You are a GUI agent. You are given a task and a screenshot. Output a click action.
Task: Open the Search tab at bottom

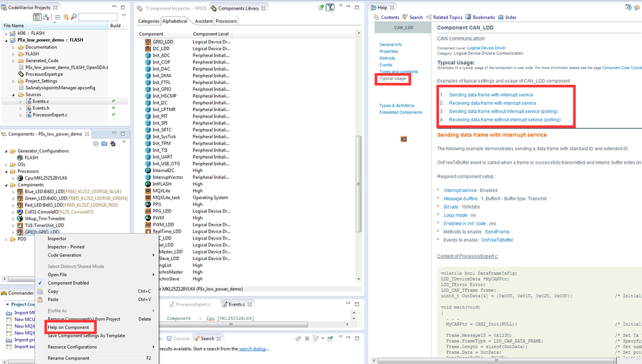[208, 338]
